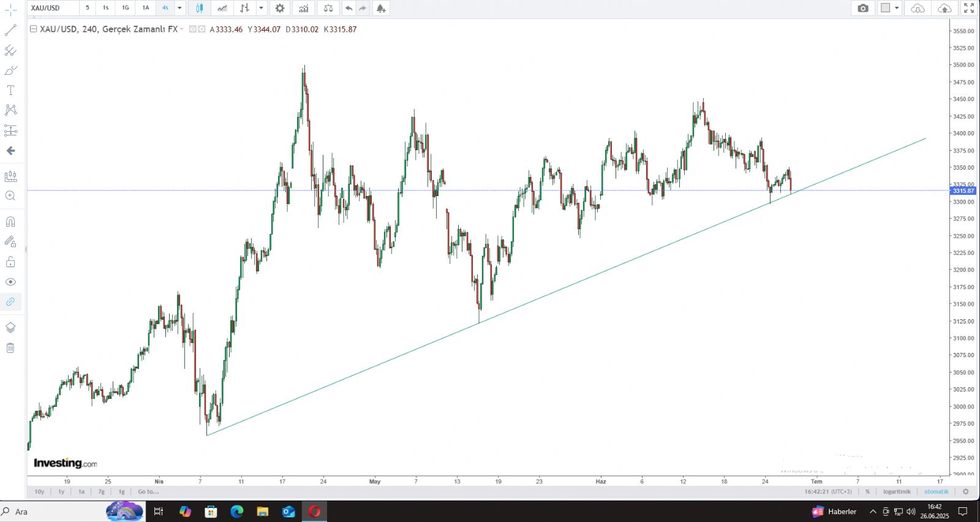This screenshot has width=980, height=522.
Task: Open the chart layout dropdown arrow
Action: tap(897, 8)
